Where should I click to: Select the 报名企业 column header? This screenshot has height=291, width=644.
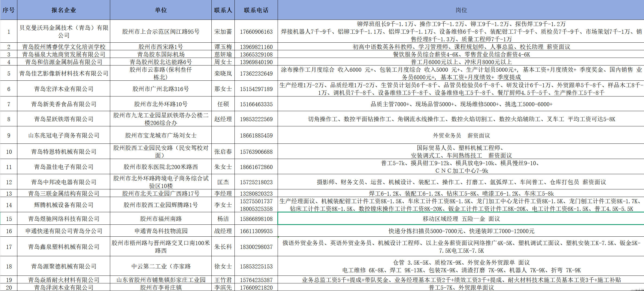pos(64,10)
